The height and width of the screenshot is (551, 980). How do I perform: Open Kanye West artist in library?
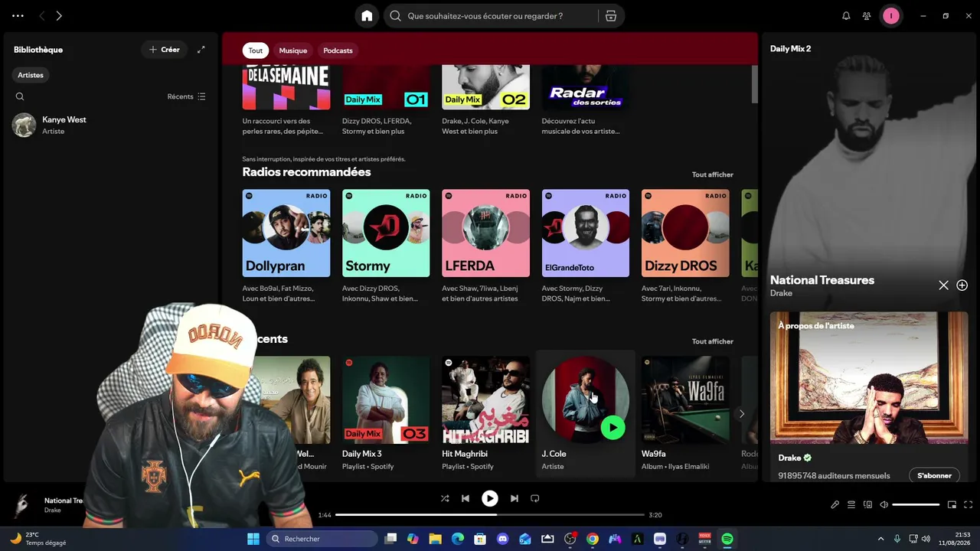click(109, 125)
